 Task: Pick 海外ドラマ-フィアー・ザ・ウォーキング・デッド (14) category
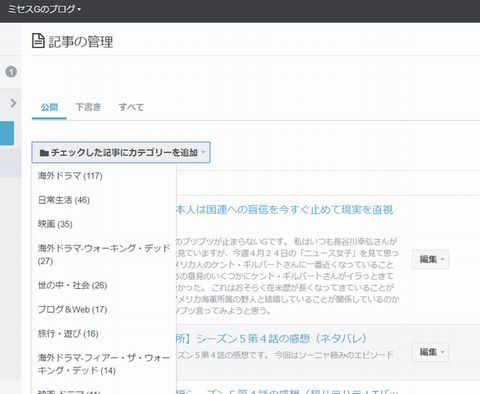(x=104, y=364)
